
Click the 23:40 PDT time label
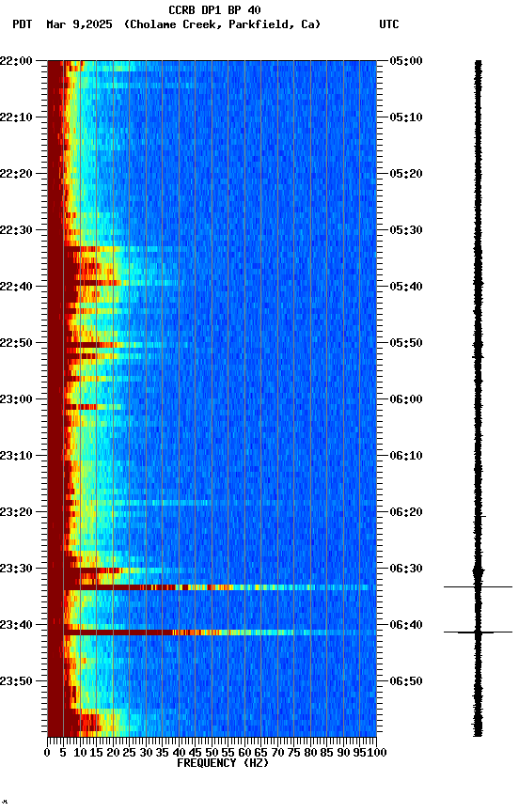click(x=16, y=626)
